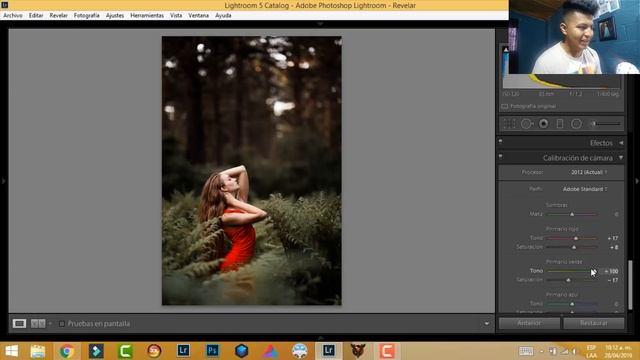640x360 pixels.
Task: Click the ESP LAA language indicator
Action: 591,351
